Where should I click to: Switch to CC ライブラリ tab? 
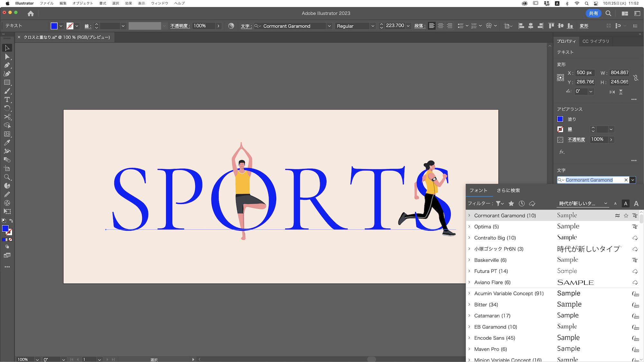596,41
